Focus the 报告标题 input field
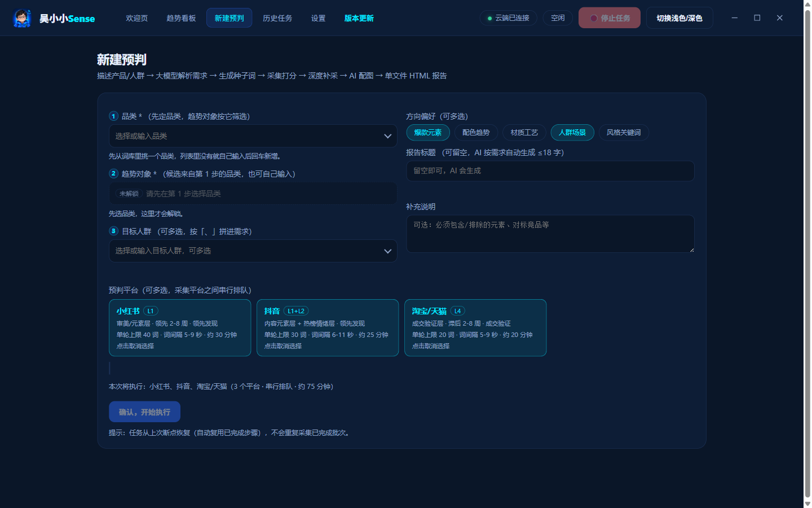Screen dimensions: 812x508 (x=550, y=171)
